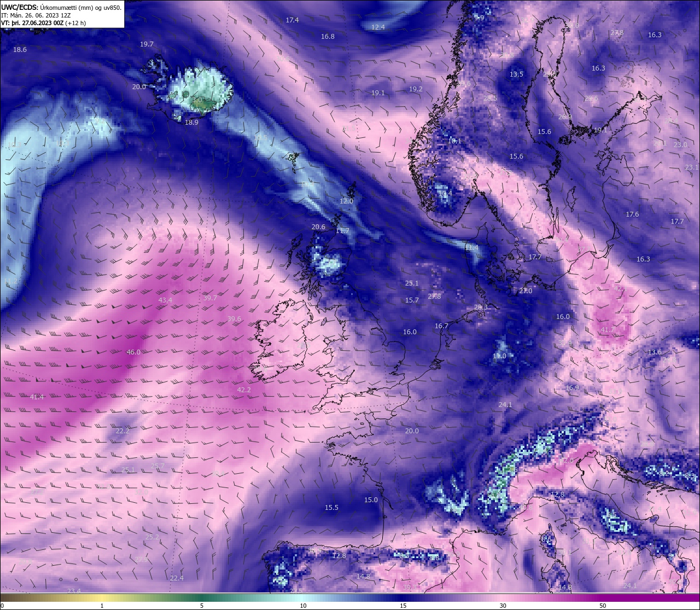Click the 11.0 value over Germany
This screenshot has width=700, height=610.
(x=499, y=356)
